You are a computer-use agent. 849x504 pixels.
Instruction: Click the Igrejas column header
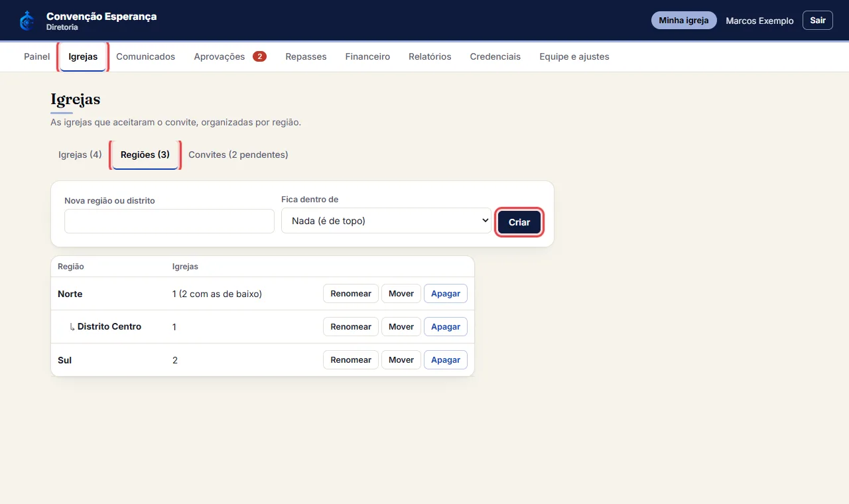[185, 267]
